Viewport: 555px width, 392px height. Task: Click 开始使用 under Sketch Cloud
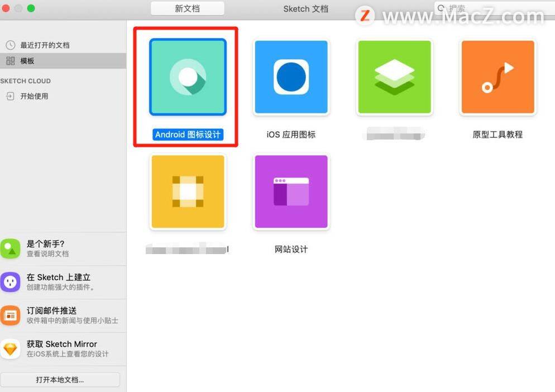[x=34, y=96]
